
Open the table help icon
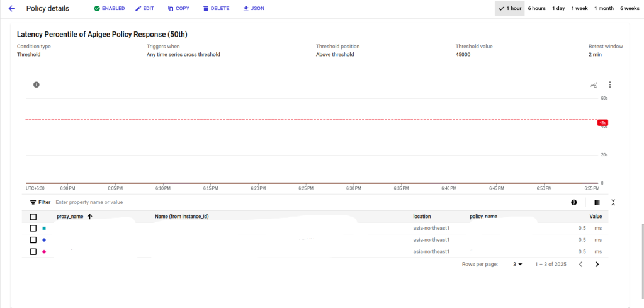click(573, 202)
